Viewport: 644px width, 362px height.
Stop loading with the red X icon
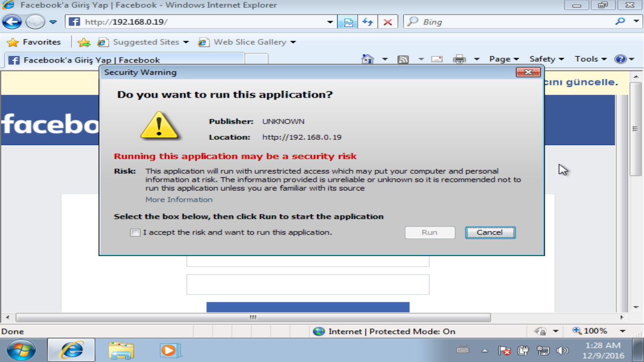[x=387, y=22]
